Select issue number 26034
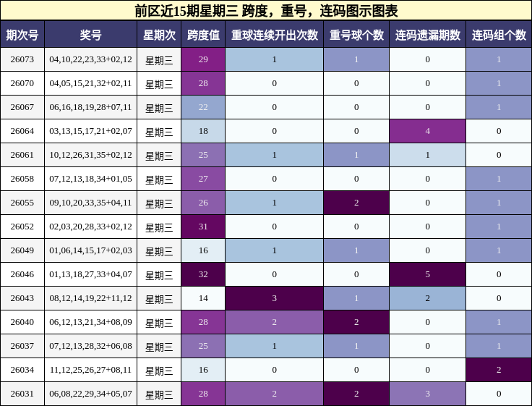Screen dimensions: 532x406 [22, 370]
